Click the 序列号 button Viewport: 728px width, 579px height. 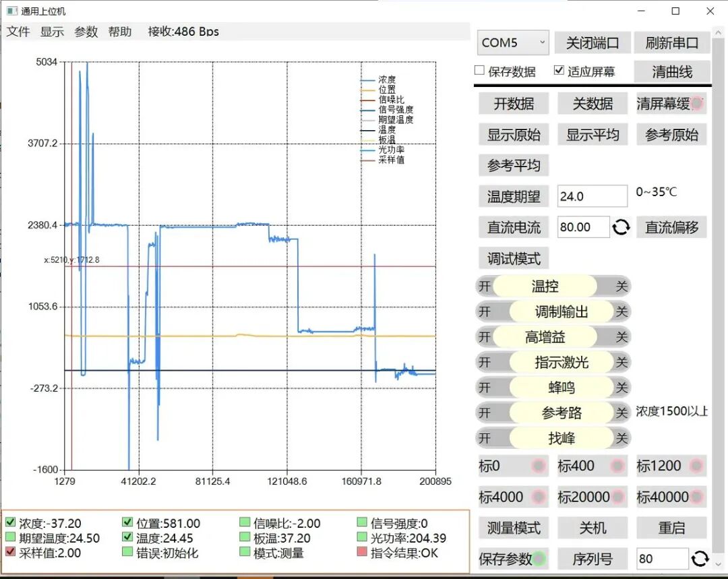(x=593, y=559)
